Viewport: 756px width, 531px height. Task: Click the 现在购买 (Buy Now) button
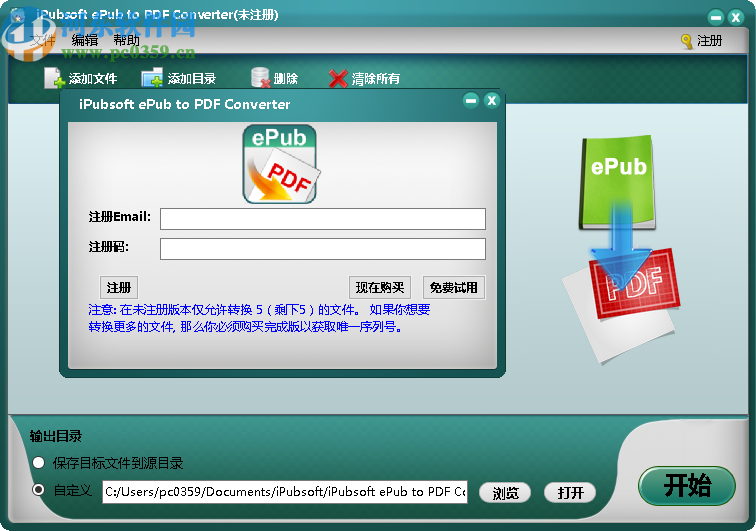coord(380,288)
